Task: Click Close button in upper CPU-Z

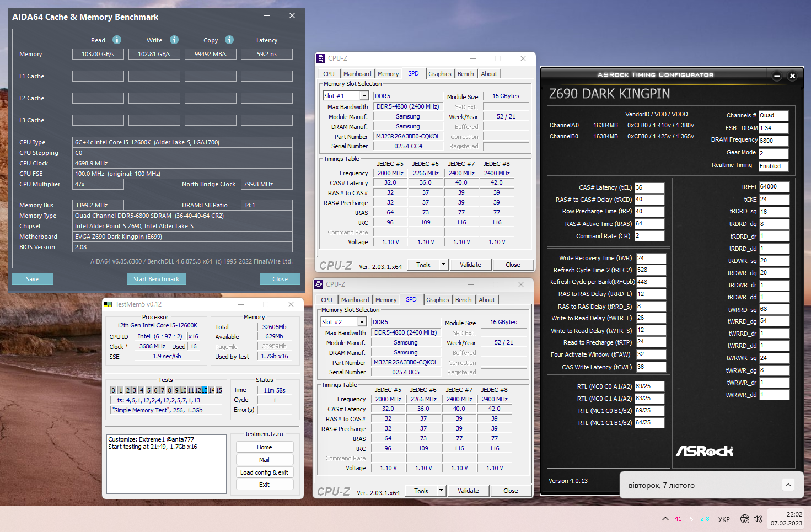Action: point(513,265)
